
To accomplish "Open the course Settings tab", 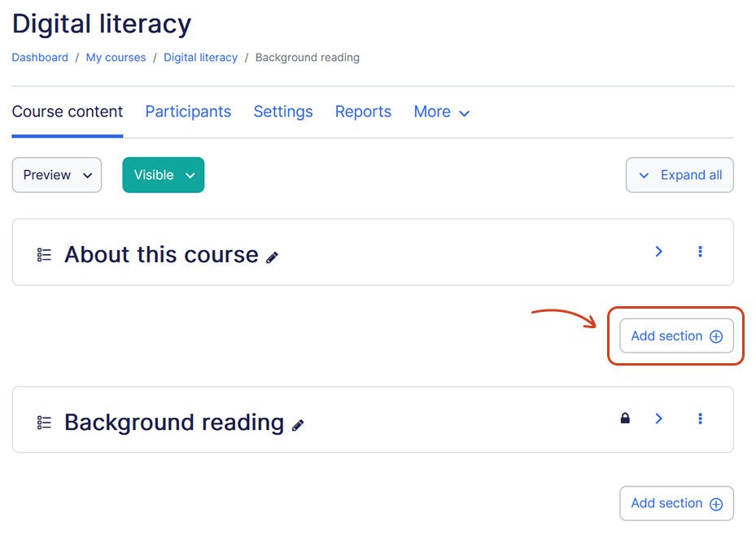I will click(283, 112).
